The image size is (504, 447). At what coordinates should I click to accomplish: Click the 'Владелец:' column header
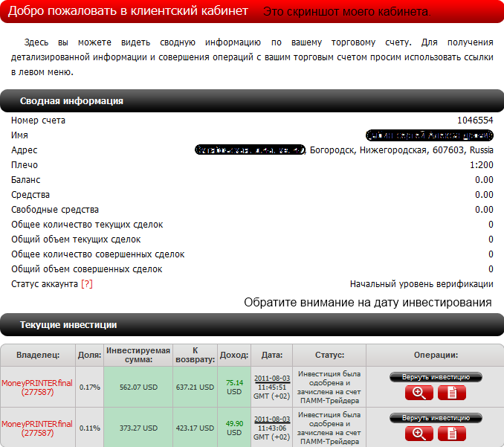(37, 355)
